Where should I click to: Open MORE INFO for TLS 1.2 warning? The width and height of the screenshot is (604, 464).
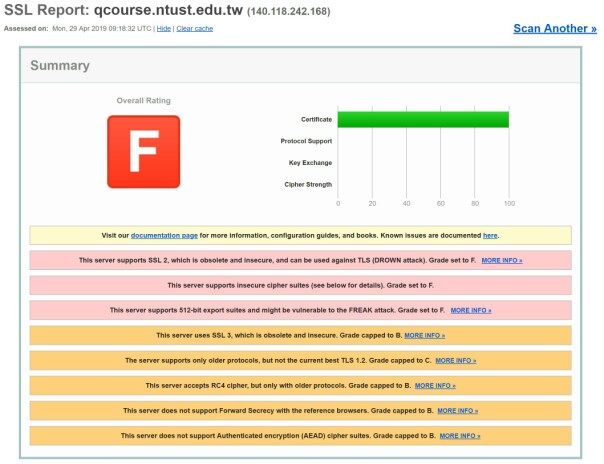click(x=456, y=360)
